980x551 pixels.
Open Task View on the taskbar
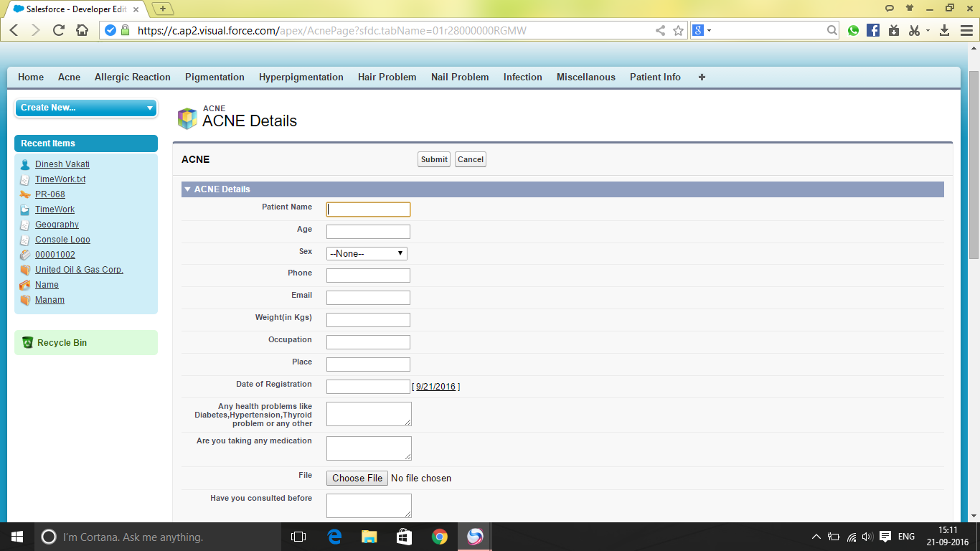(x=298, y=537)
